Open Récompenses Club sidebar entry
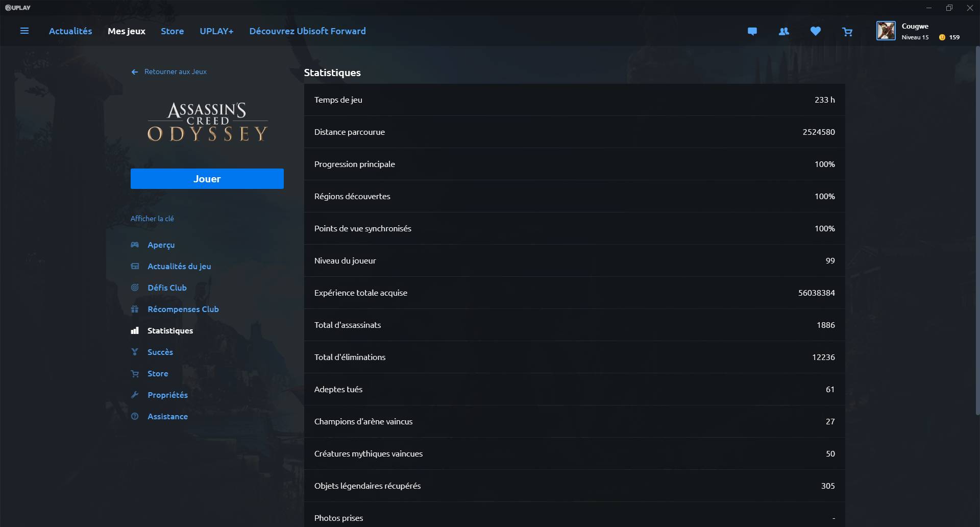The width and height of the screenshot is (980, 527). [x=183, y=309]
